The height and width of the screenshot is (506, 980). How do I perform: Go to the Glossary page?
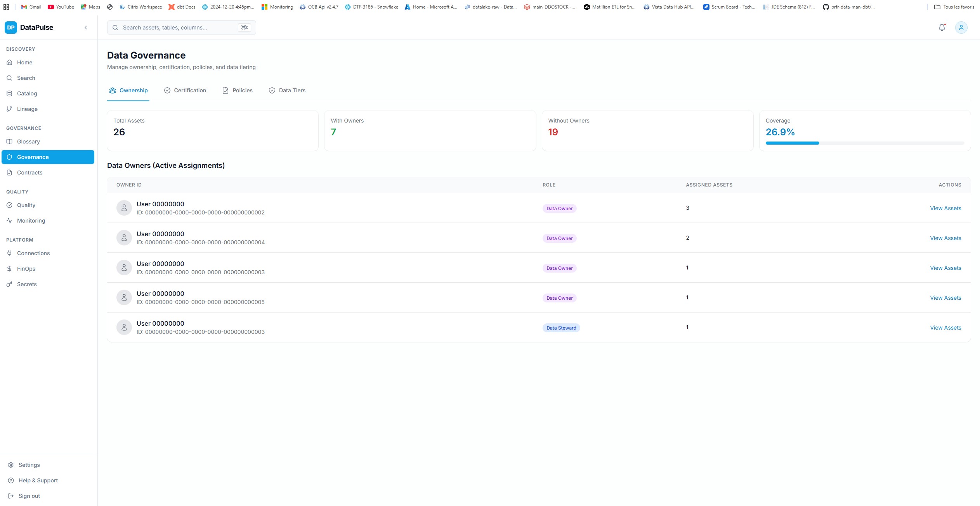[x=28, y=142]
